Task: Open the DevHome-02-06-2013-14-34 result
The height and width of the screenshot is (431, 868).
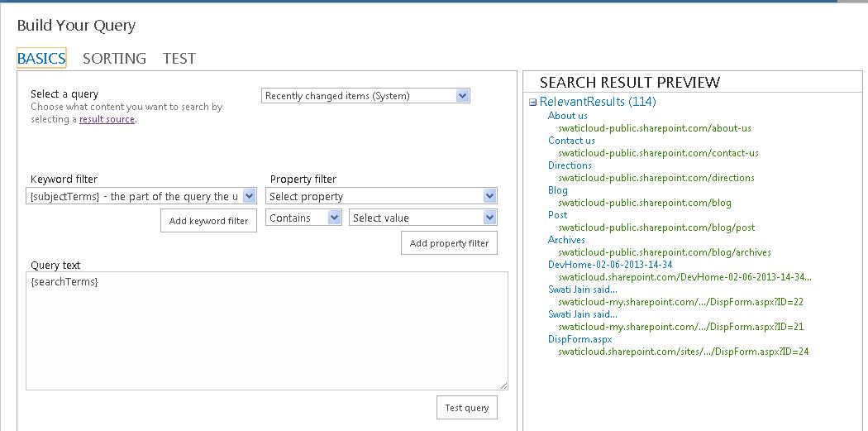Action: click(610, 265)
